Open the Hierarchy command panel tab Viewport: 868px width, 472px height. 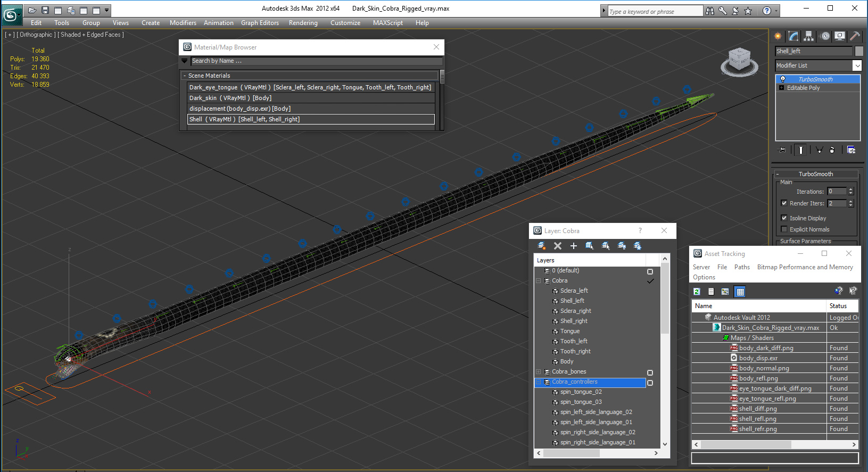(809, 36)
